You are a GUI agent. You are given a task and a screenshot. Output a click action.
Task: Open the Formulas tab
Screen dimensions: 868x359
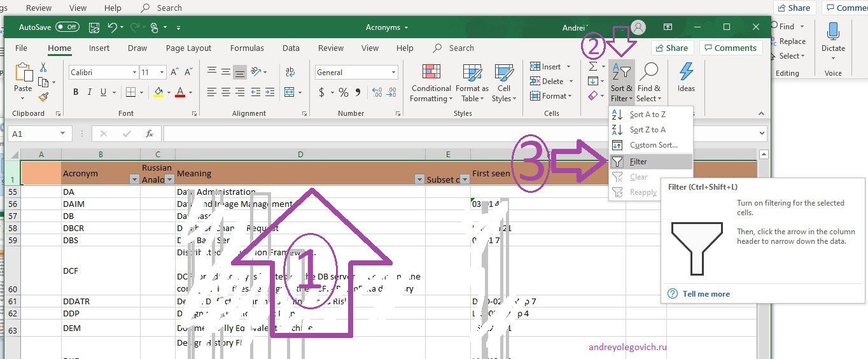(x=247, y=48)
